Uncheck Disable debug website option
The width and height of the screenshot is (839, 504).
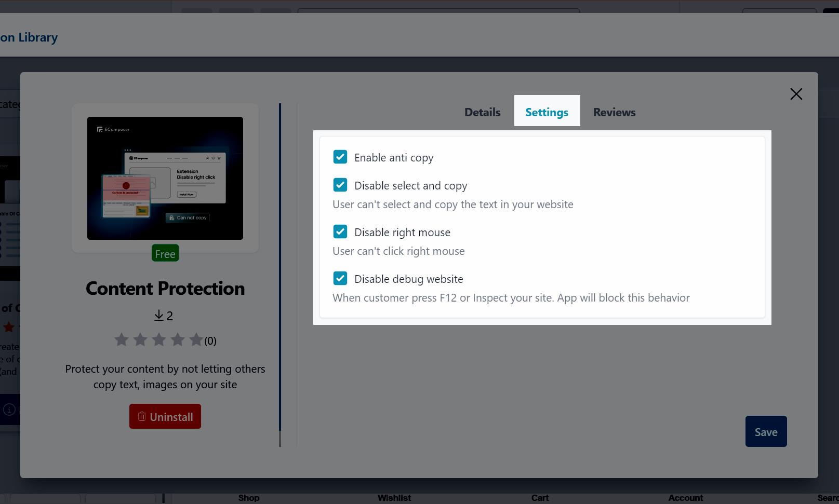[340, 278]
